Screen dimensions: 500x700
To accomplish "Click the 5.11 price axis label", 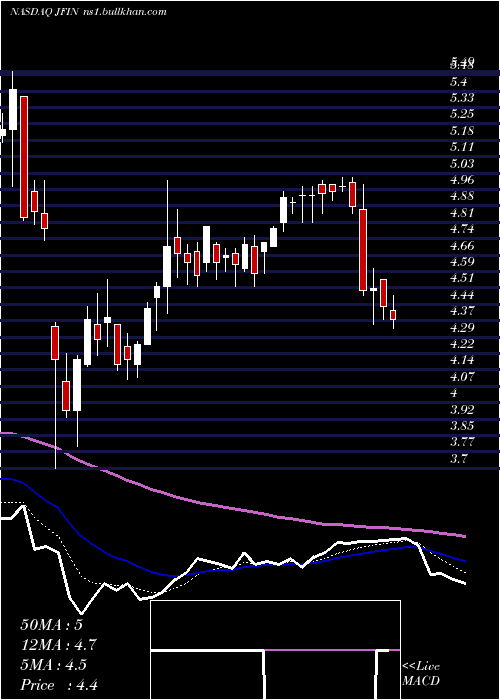I will click(462, 147).
